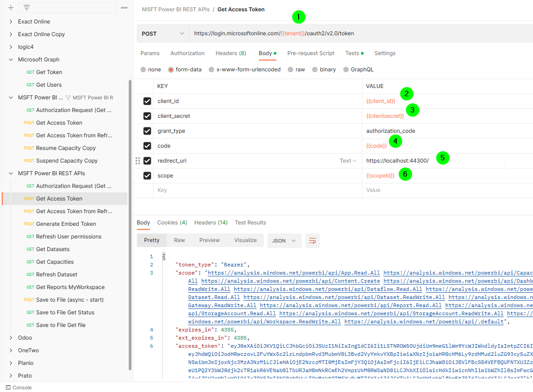
Task: Open the Text type dropdown on redirect_uri
Action: pos(348,161)
